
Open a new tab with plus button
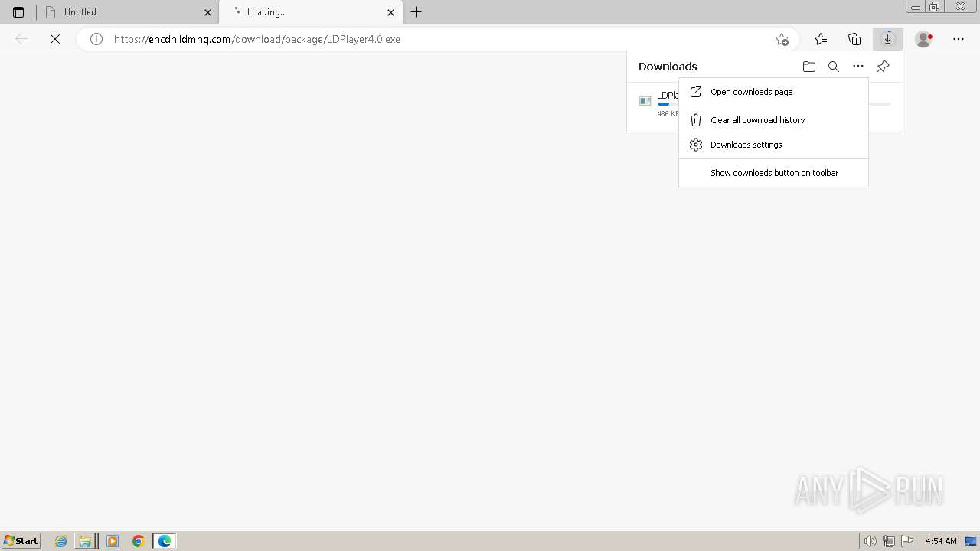(416, 12)
